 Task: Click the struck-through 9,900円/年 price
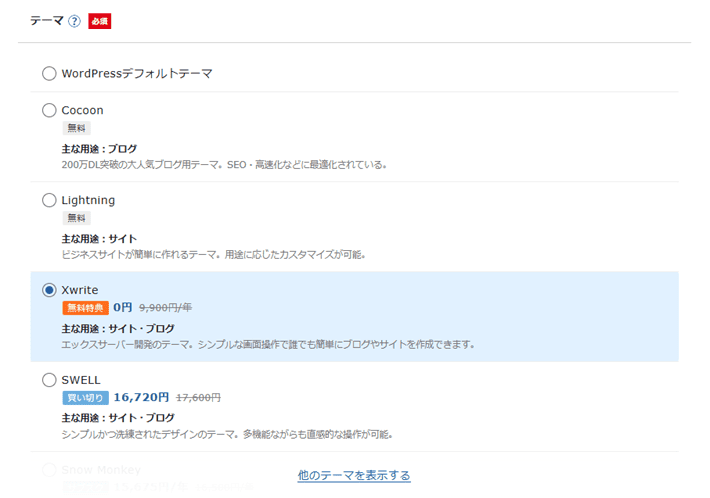tap(165, 308)
